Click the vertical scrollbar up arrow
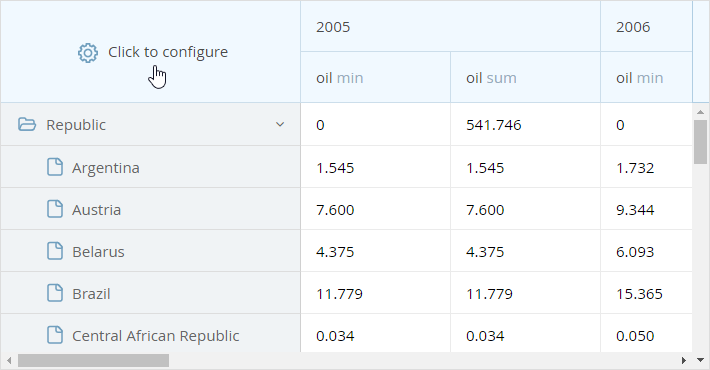Screen dimensions: 710x370 [x=700, y=112]
